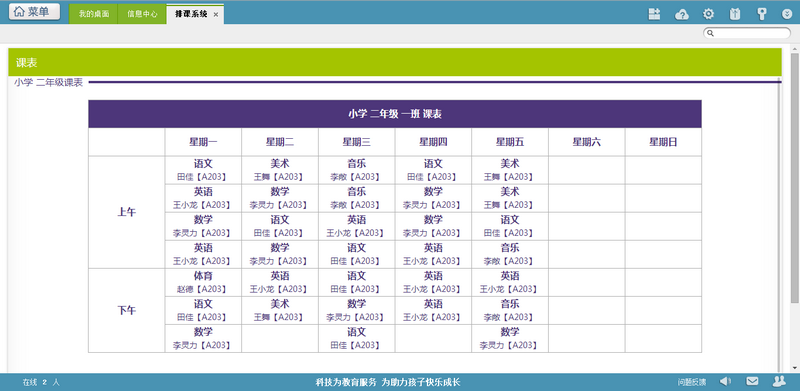
Task: Select 星期四 fourth morning 英语 cell
Action: (433, 254)
